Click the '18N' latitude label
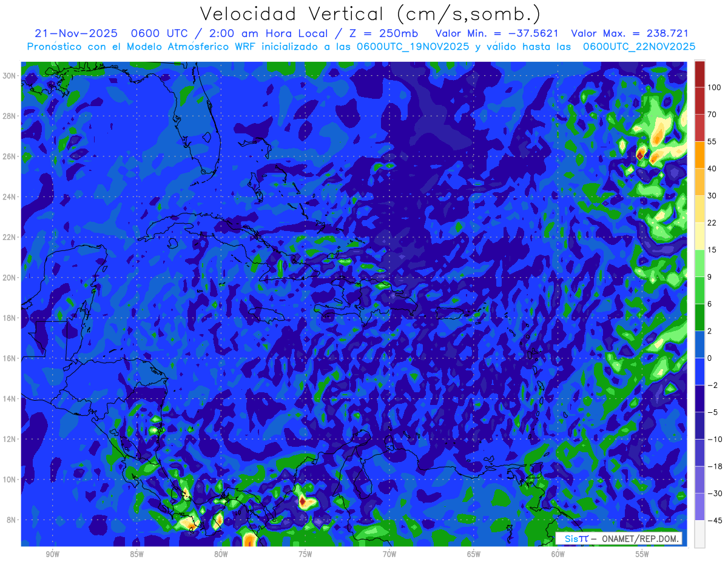This screenshot has width=728, height=562. (9, 318)
